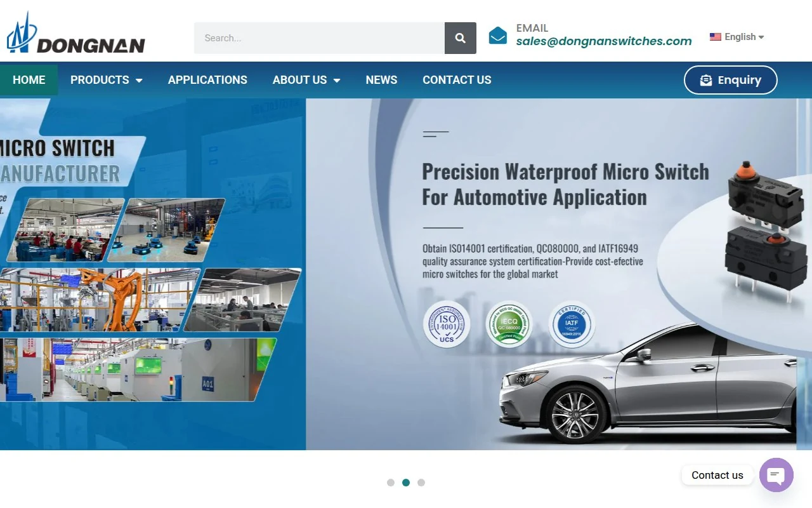The image size is (812, 508).
Task: Go to the Home menu item
Action: tap(29, 80)
